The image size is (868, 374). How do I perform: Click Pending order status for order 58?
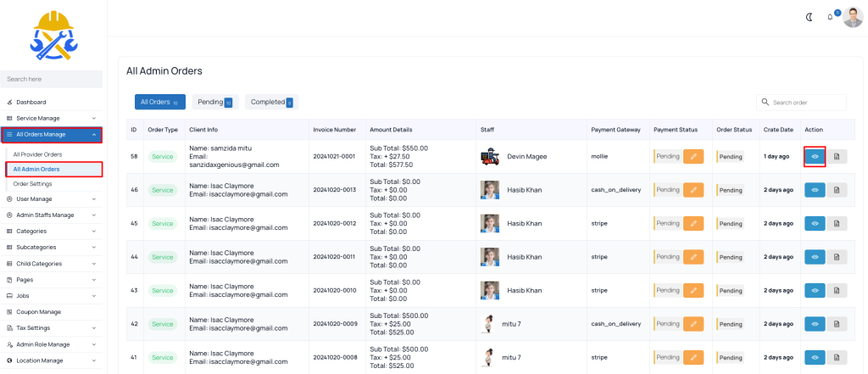click(x=730, y=157)
